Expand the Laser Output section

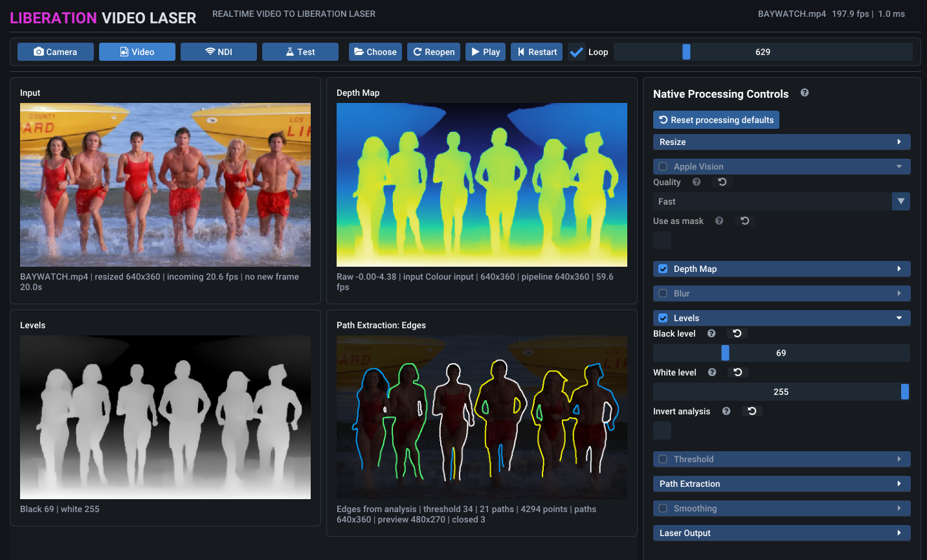coord(782,533)
